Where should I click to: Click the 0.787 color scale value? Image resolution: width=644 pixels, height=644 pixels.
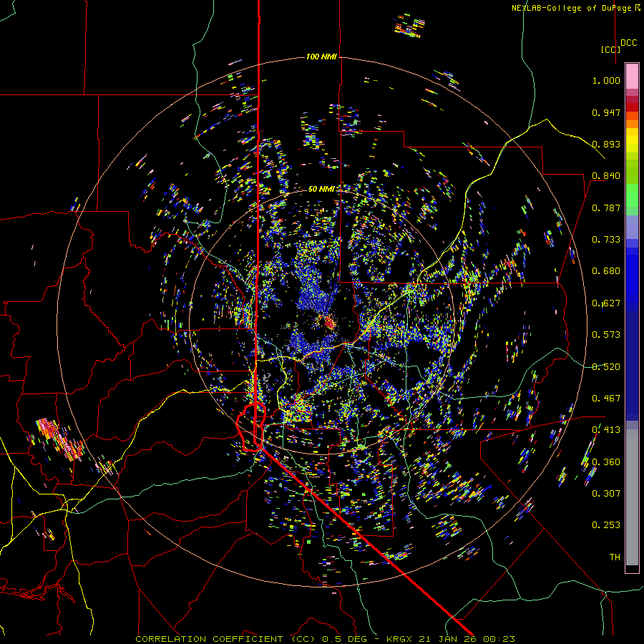click(606, 208)
